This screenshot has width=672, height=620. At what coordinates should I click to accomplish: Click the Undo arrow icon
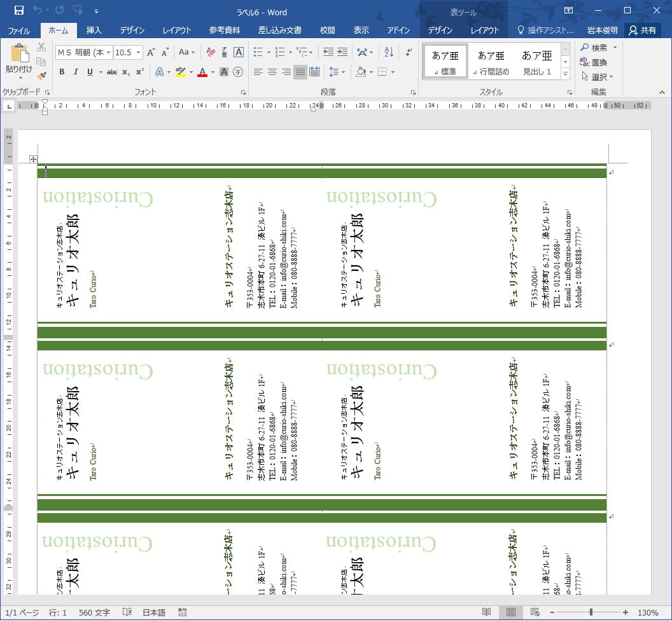[x=38, y=10]
